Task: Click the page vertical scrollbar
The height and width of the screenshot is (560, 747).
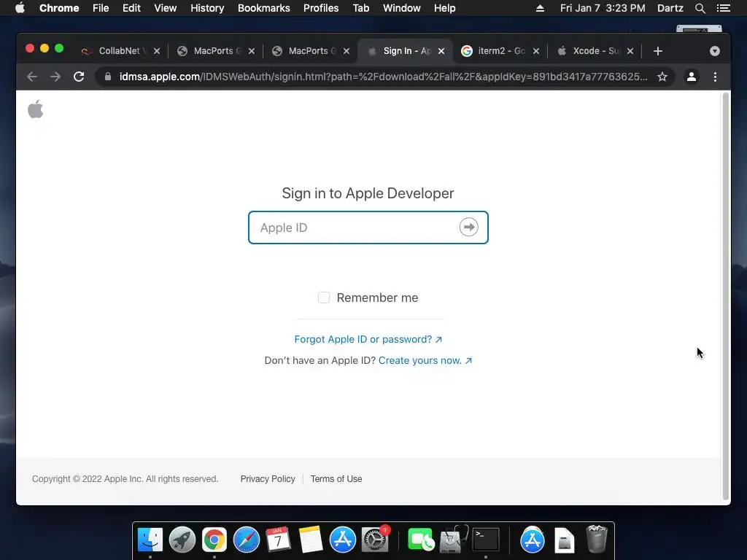Action: [726, 295]
